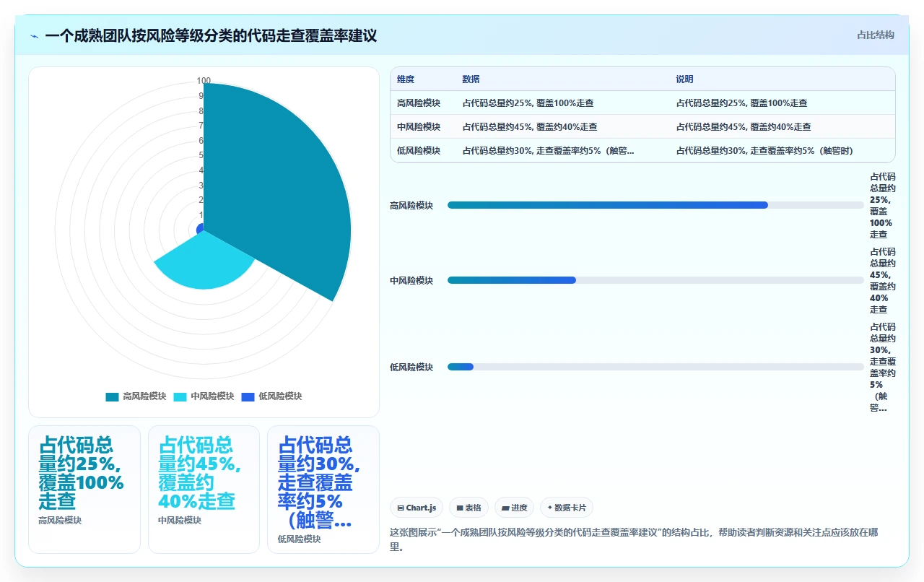The width and height of the screenshot is (924, 582).
Task: Toggle 高风险模块 legend color swatch
Action: (x=112, y=396)
